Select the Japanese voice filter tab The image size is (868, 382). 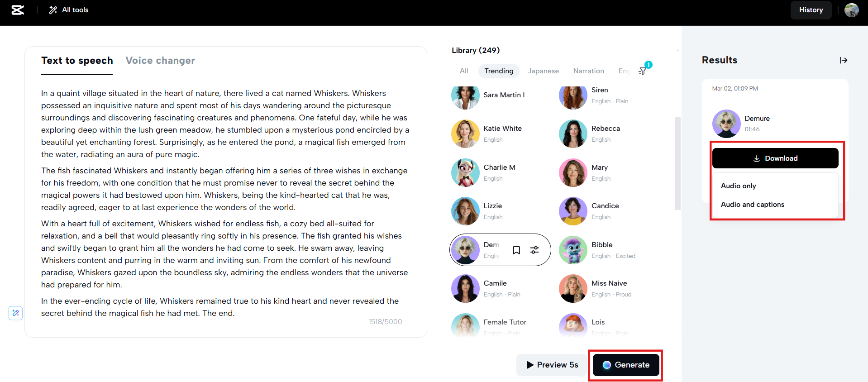tap(543, 71)
